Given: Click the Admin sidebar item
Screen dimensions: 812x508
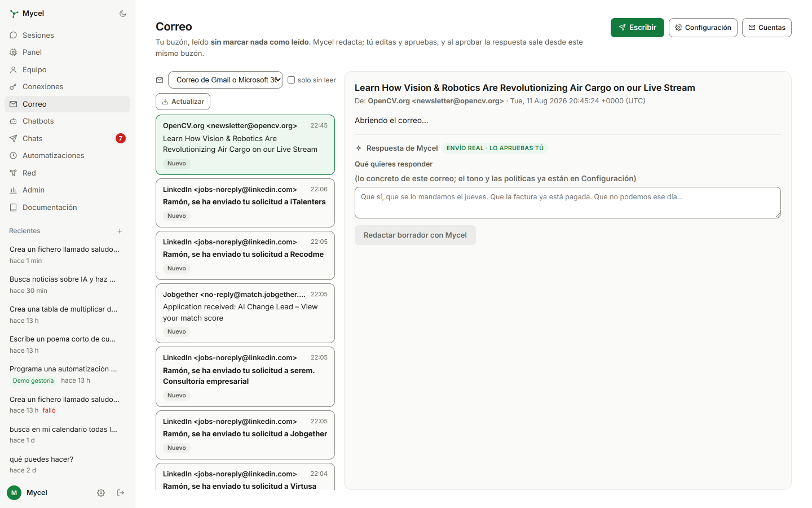Looking at the screenshot, I should click(x=68, y=190).
